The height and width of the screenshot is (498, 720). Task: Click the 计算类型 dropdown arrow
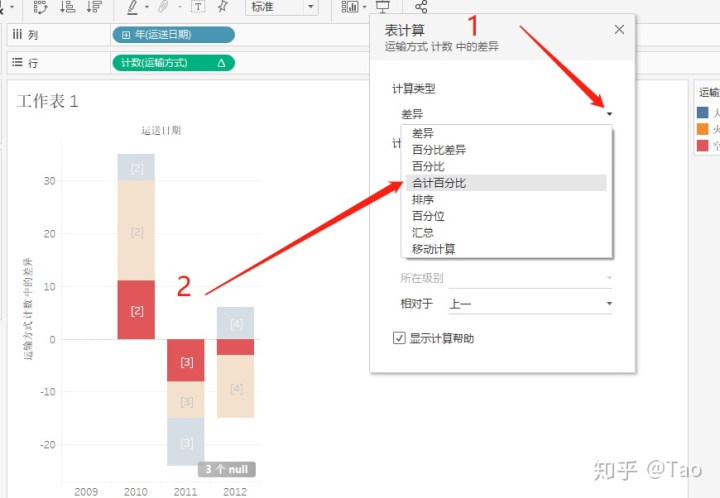pos(609,114)
